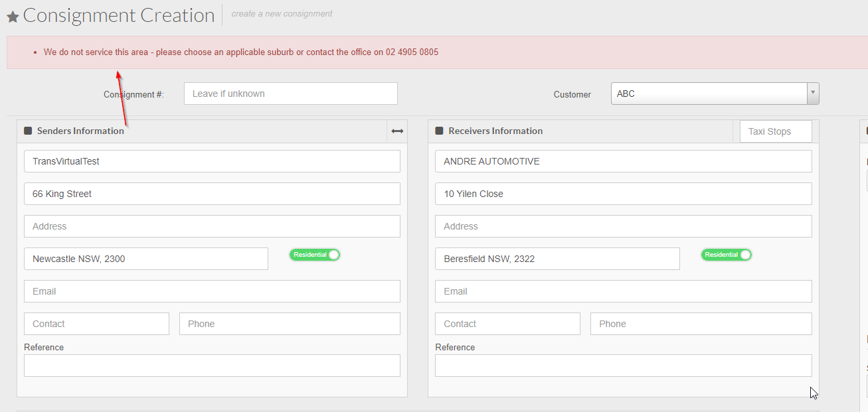Click the Customer dropdown arrow

click(x=813, y=94)
